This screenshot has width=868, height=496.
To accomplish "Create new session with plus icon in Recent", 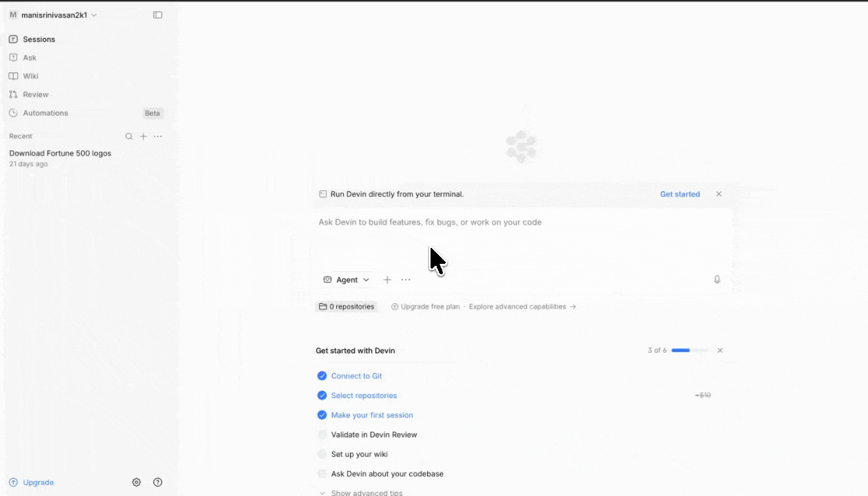I will click(x=143, y=136).
